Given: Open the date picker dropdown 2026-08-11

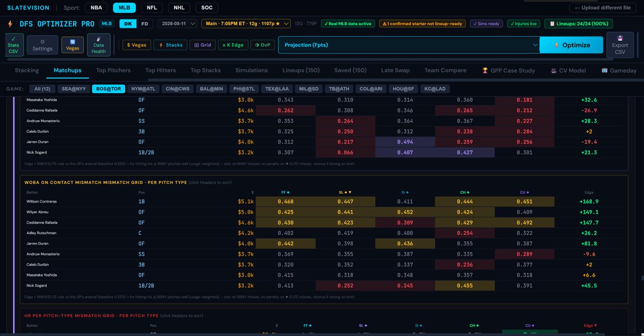Looking at the screenshot, I should point(177,24).
